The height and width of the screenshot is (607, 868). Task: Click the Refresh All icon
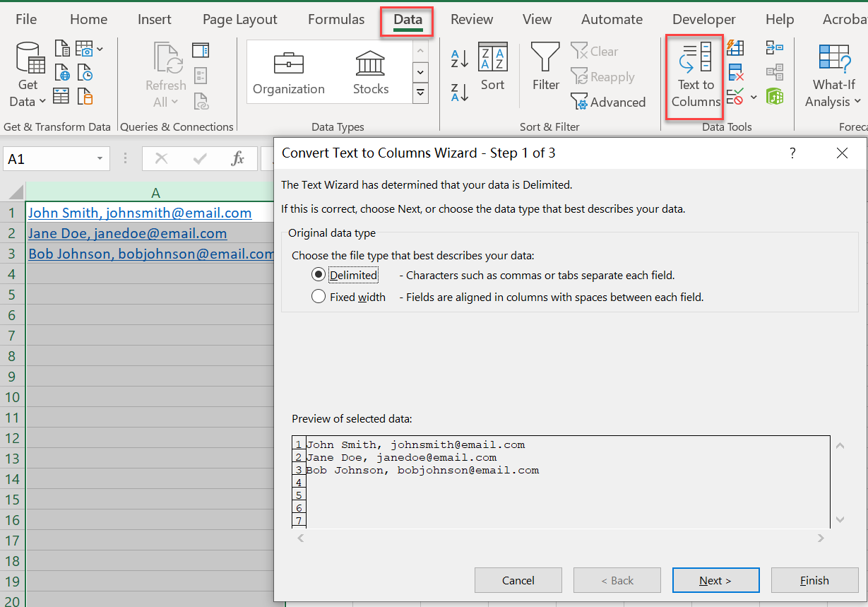[x=166, y=75]
